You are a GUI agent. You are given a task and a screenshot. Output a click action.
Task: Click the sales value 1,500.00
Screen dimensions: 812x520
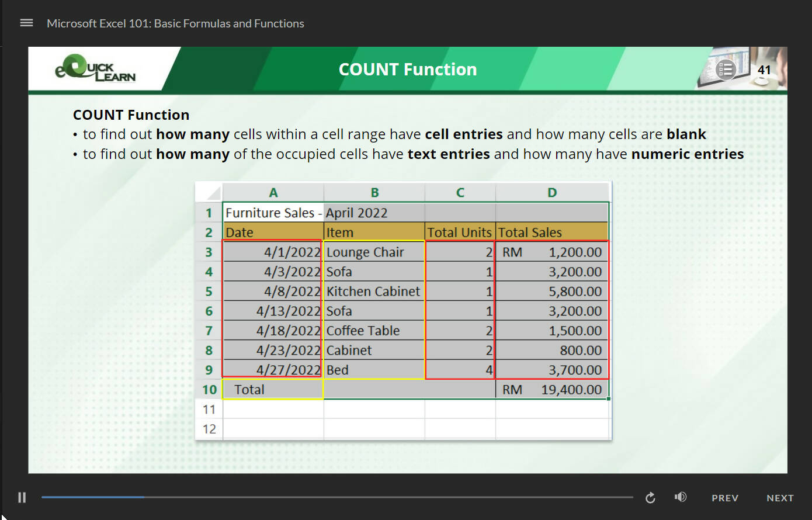click(552, 331)
